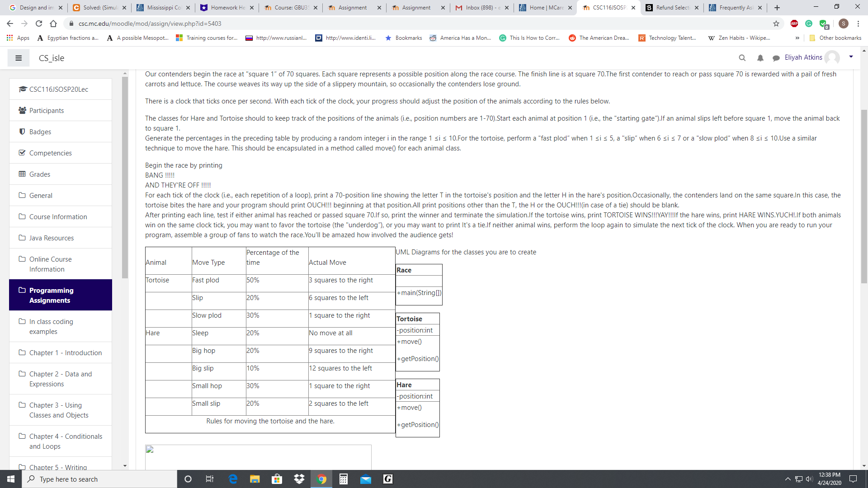This screenshot has height=488, width=868.
Task: Click the Adblock Plus extension icon
Action: [794, 23]
